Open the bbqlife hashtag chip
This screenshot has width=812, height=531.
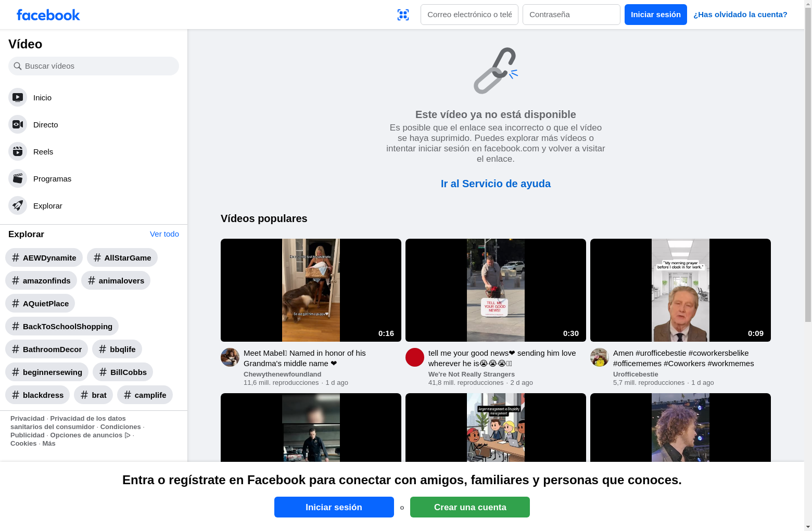click(117, 349)
